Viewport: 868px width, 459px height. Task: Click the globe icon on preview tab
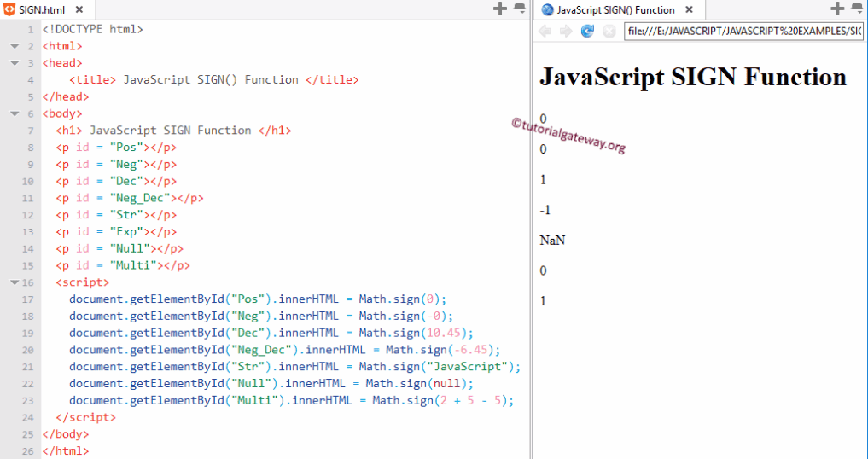pos(547,10)
